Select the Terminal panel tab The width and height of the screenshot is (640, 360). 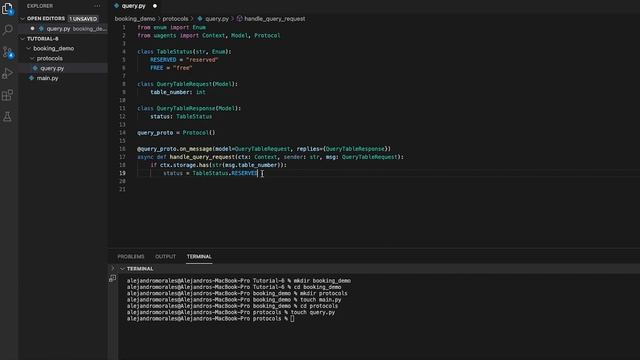(199, 256)
